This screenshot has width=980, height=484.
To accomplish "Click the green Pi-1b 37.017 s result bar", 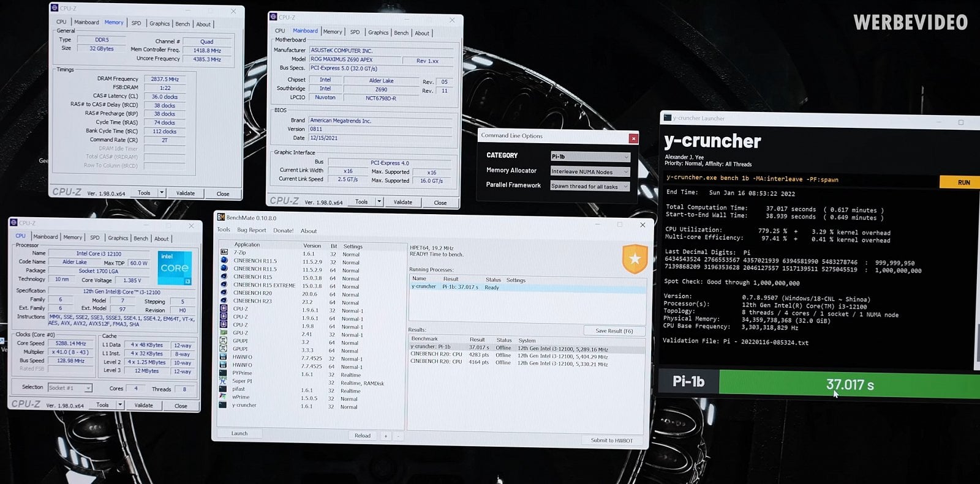I will tap(849, 385).
